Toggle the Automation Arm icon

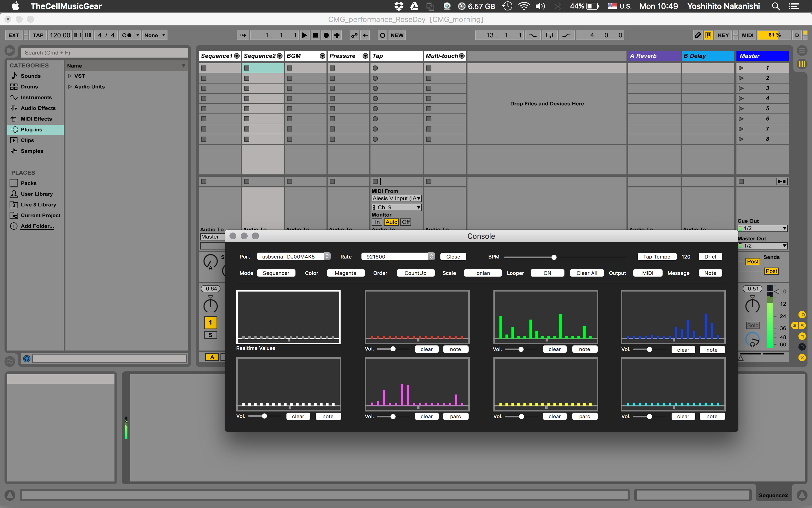click(354, 35)
